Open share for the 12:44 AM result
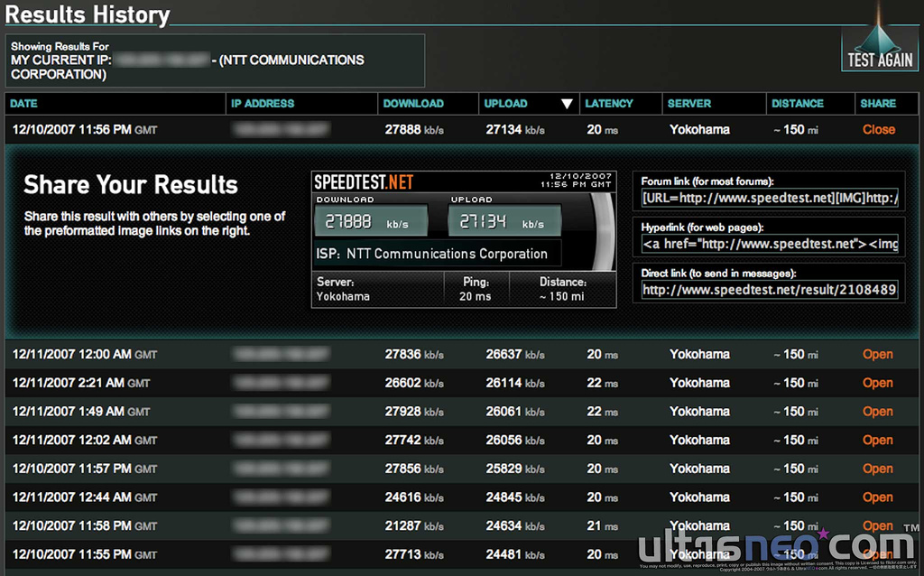Screen dimensions: 924x576 point(877,497)
